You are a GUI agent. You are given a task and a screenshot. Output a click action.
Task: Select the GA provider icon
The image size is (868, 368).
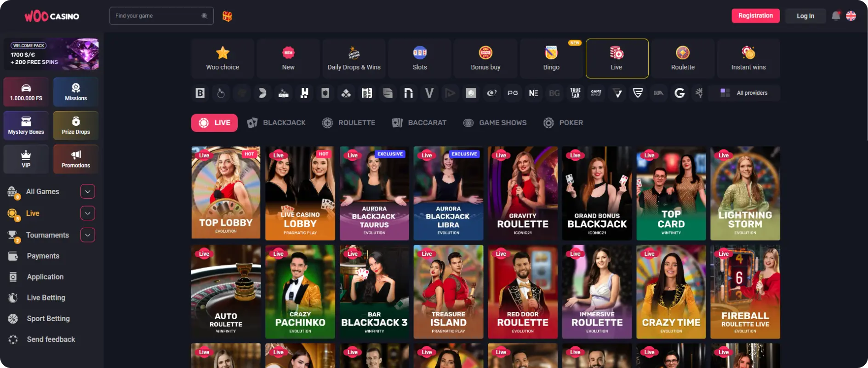659,93
